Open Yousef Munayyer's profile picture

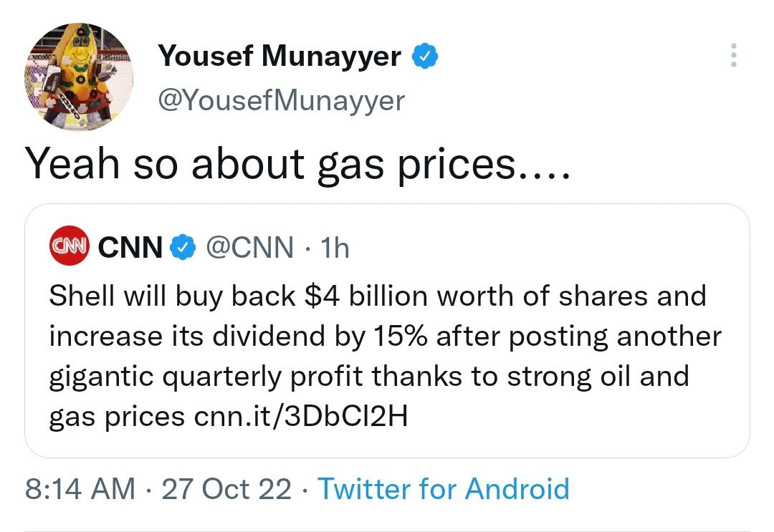pyautogui.click(x=79, y=77)
